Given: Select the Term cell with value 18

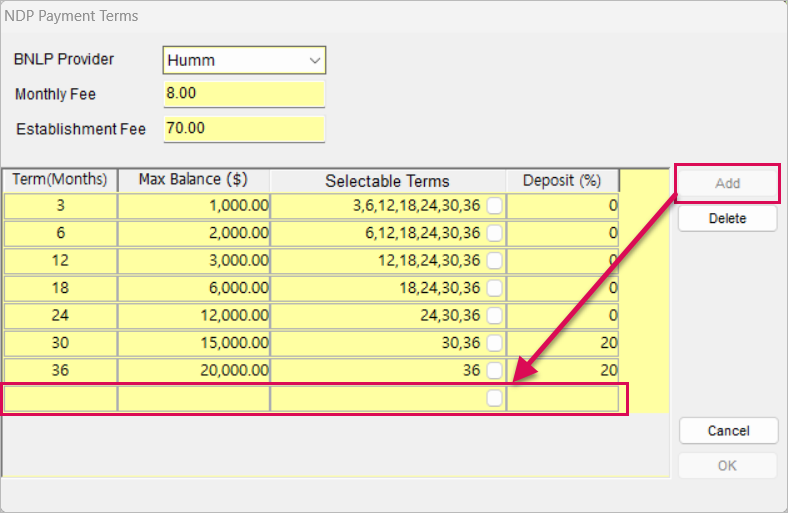Looking at the screenshot, I should click(x=60, y=288).
